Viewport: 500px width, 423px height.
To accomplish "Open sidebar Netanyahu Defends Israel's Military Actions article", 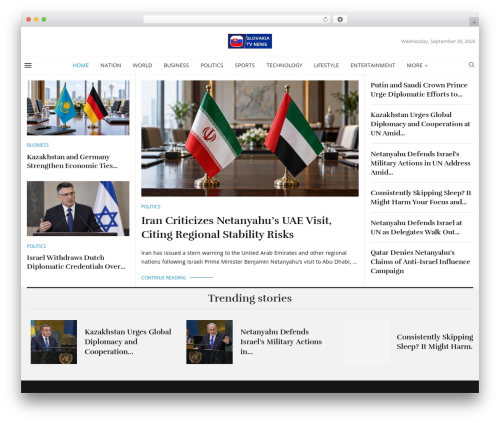I will click(420, 163).
